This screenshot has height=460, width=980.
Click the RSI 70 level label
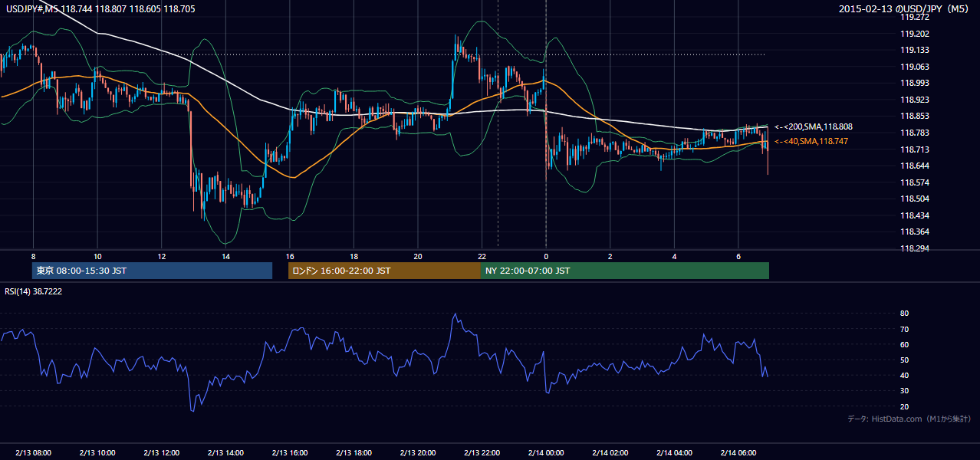(x=904, y=329)
